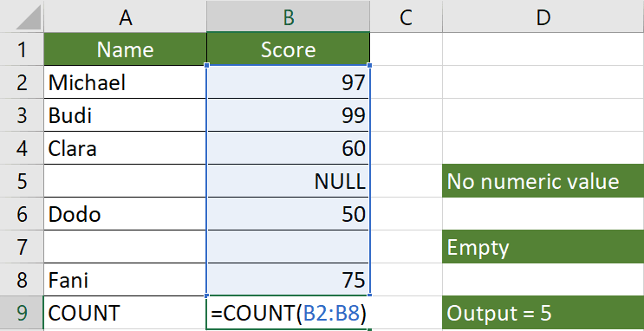
Task: Select the cell containing Fani
Action: click(126, 279)
